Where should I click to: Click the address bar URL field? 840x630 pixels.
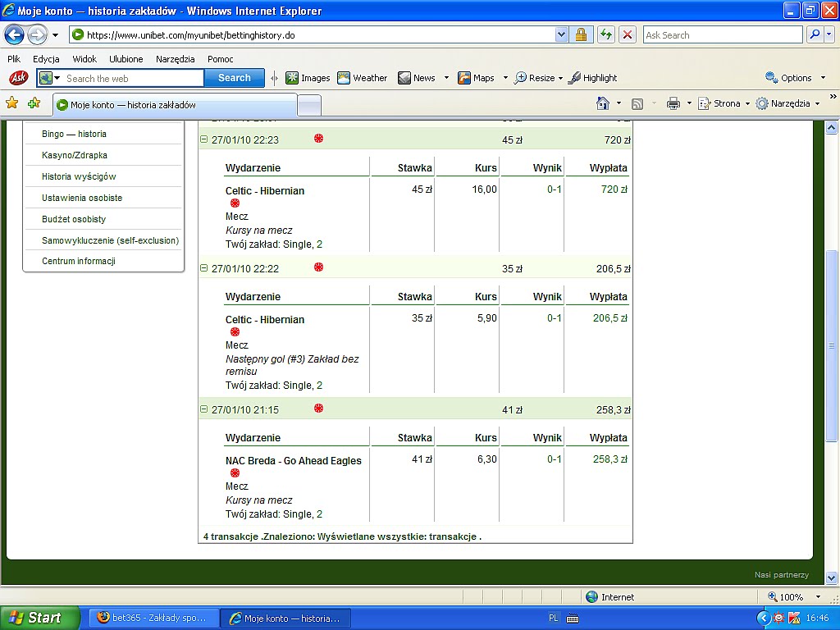pyautogui.click(x=313, y=35)
